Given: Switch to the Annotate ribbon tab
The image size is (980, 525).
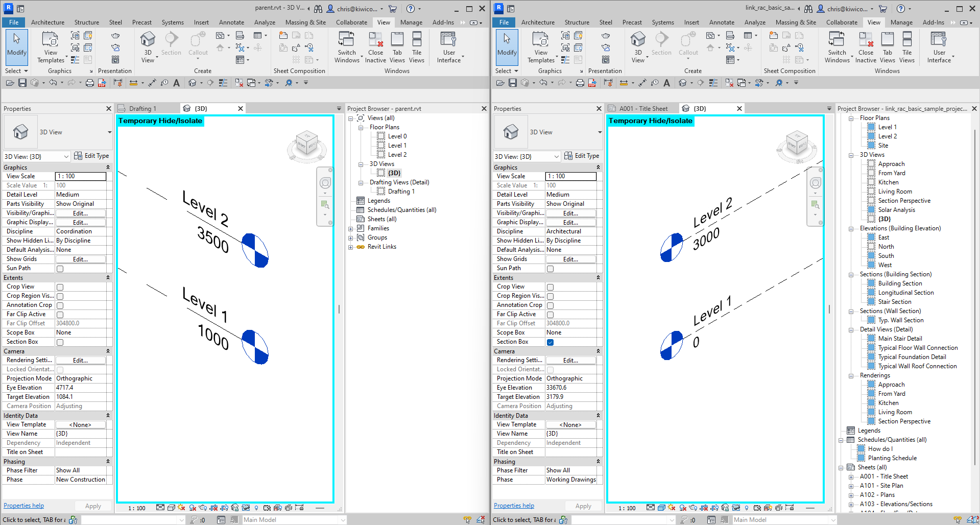Looking at the screenshot, I should pyautogui.click(x=231, y=22).
